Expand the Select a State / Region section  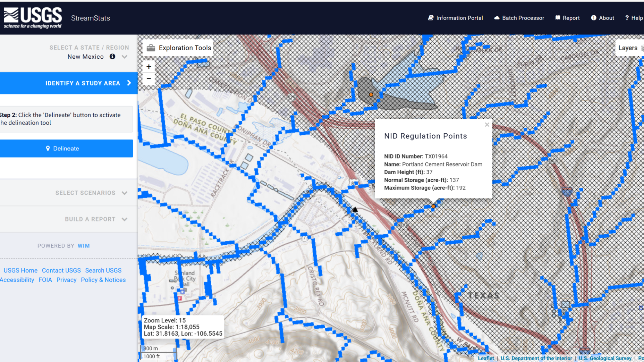click(124, 57)
